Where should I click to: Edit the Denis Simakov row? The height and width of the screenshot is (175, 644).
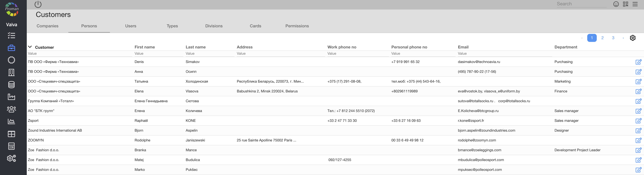(x=638, y=62)
